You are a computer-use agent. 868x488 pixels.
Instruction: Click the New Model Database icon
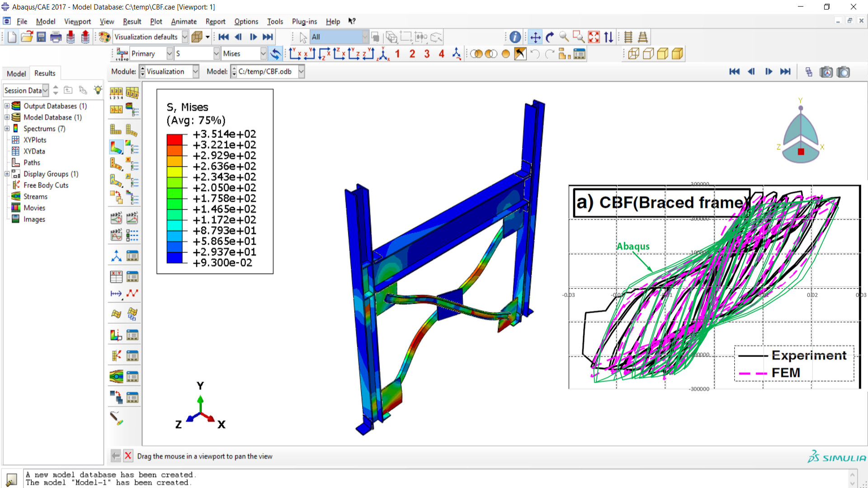(12, 37)
